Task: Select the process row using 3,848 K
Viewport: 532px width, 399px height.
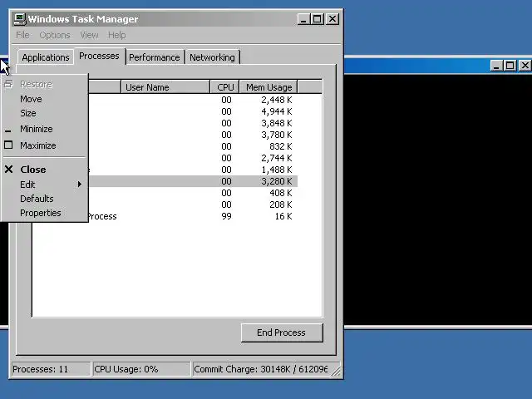Action: pos(193,123)
